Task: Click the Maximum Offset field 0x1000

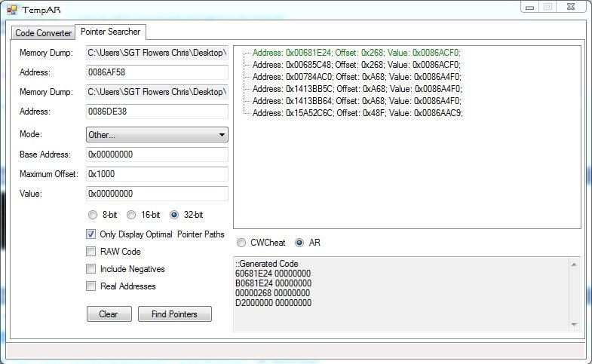Action: [x=157, y=174]
